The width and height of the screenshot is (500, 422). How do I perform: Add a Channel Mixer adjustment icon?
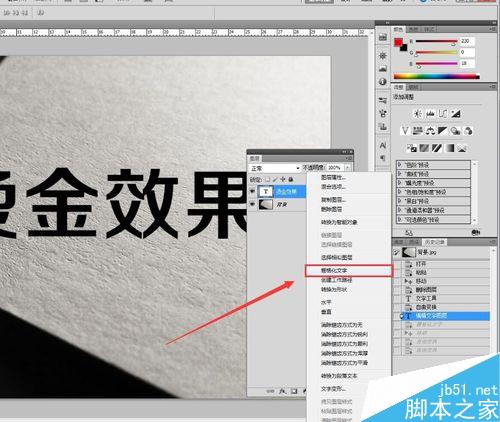(468, 131)
